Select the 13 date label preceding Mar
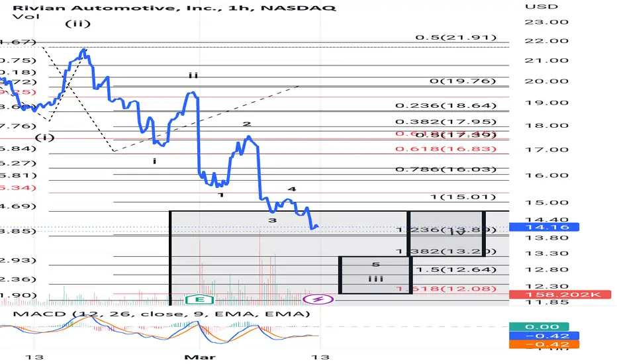The height and width of the screenshot is (364, 617). [34, 357]
